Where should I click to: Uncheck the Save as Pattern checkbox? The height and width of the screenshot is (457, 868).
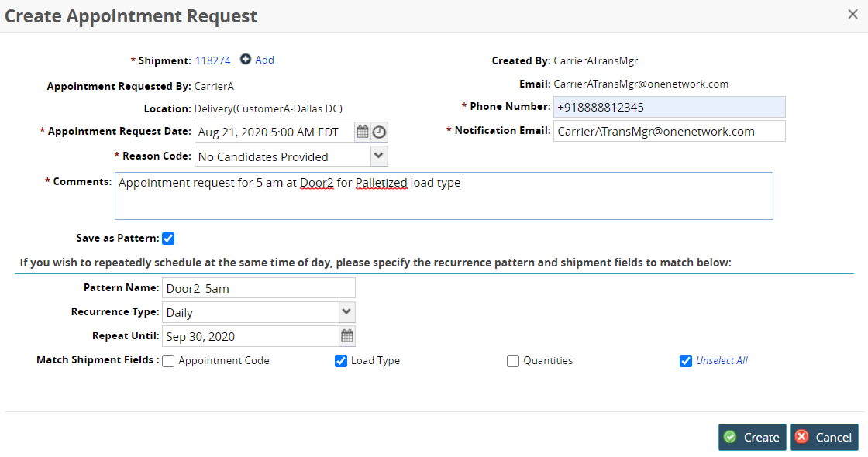click(168, 239)
